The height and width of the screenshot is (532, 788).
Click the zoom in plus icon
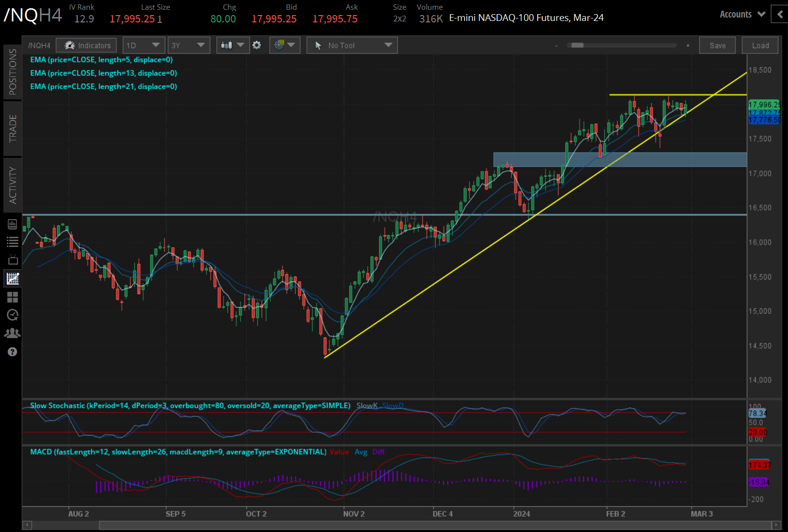[x=688, y=45]
